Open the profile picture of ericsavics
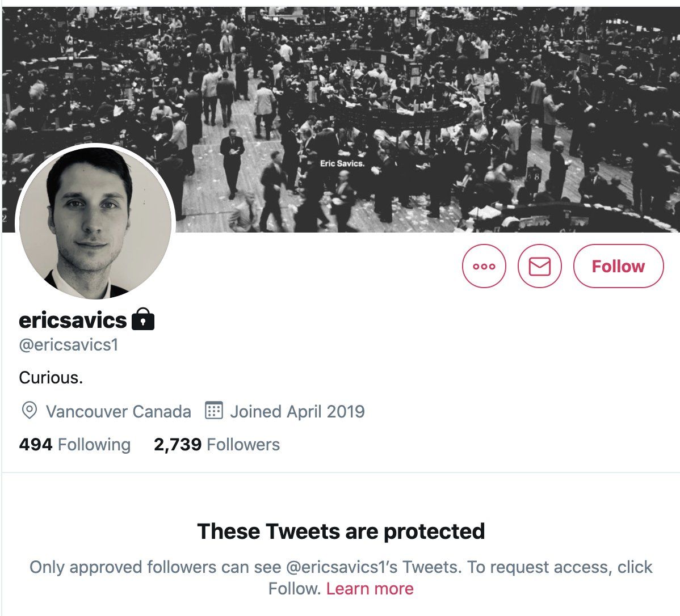Screen dimensions: 680x616 pos(94,218)
